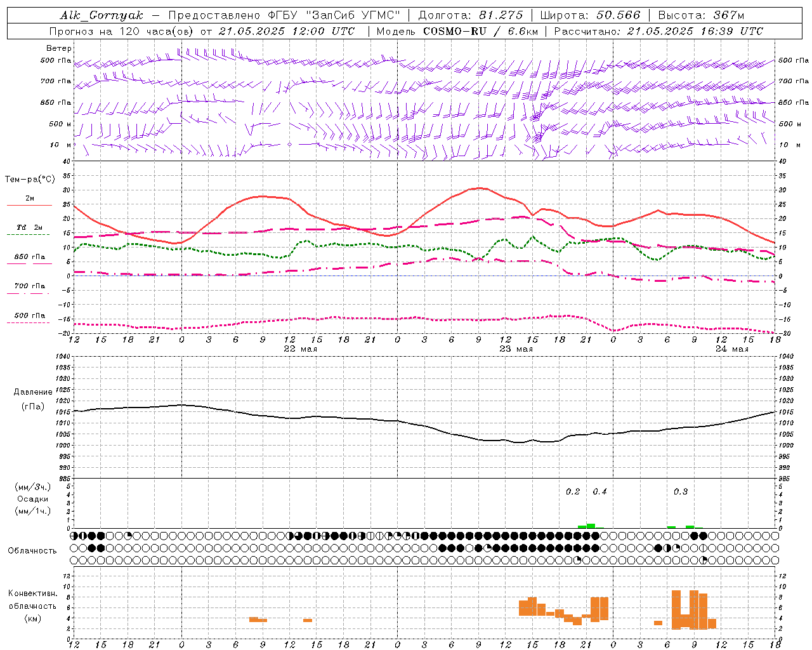Screen dimensions: 812x650
Task: Click 'Рассчитано: 21.05.2025 16:39 UTC' timestamp
Action: tap(658, 31)
